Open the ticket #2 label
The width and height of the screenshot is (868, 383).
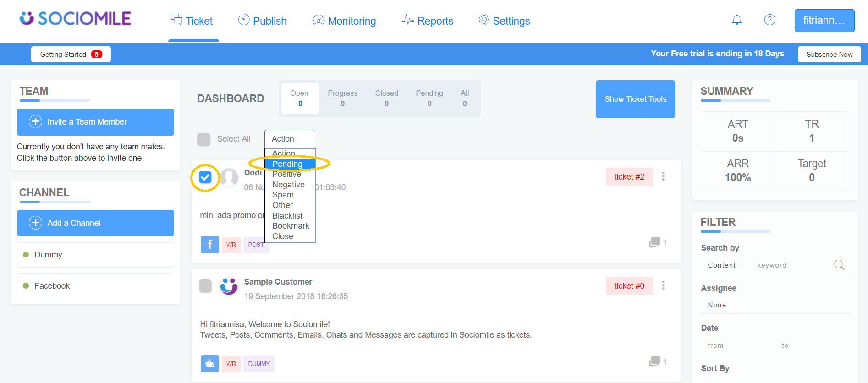pos(629,177)
